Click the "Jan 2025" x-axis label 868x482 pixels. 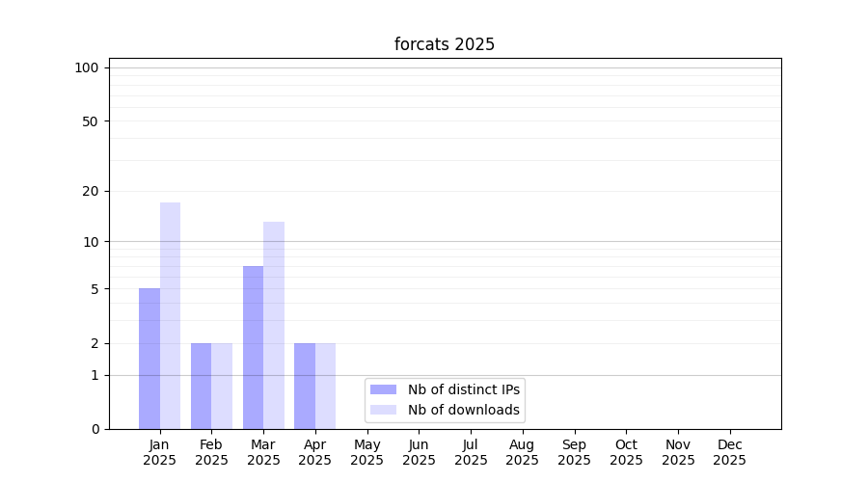(x=159, y=452)
